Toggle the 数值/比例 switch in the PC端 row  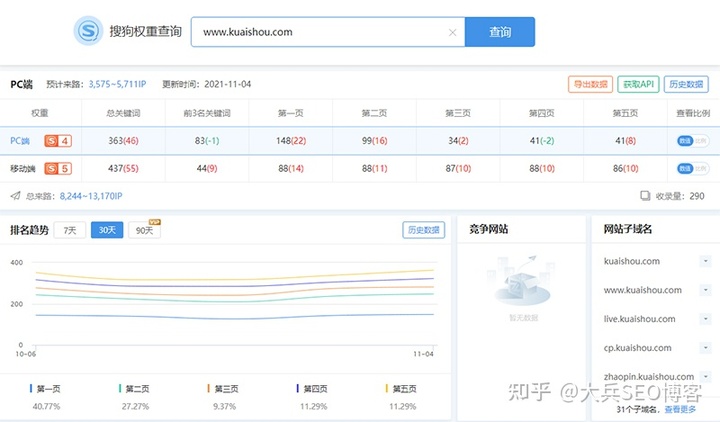click(x=692, y=141)
